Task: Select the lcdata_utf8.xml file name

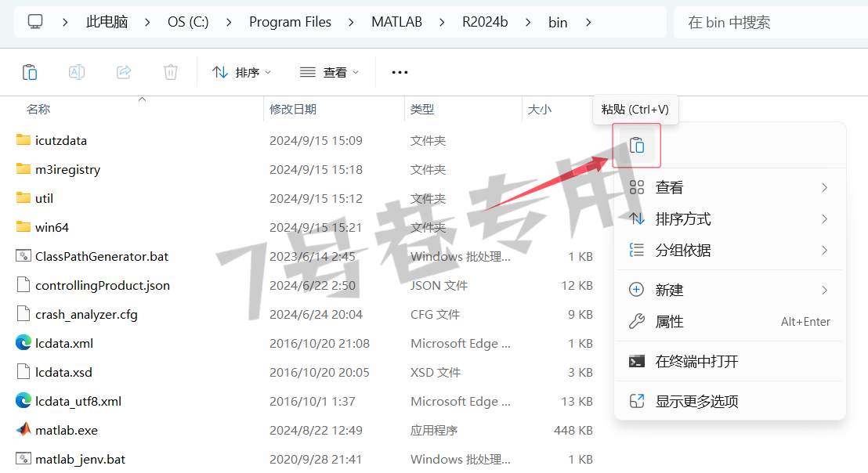Action: tap(78, 401)
